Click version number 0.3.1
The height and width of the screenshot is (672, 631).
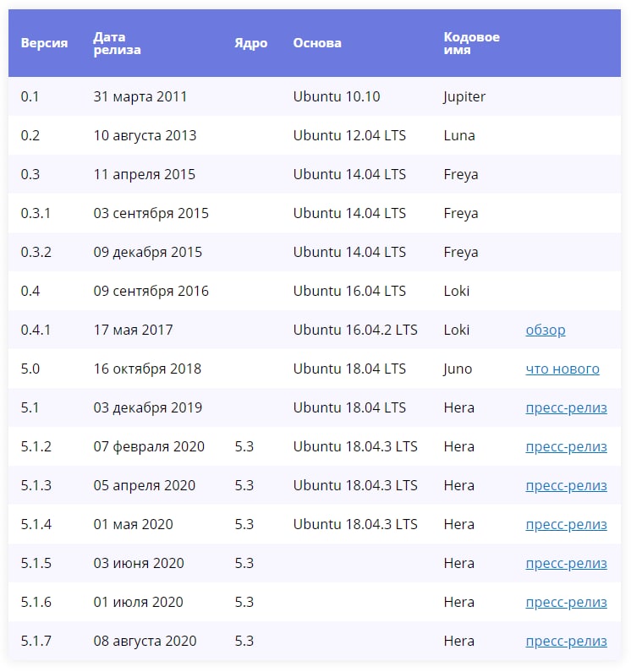36,213
